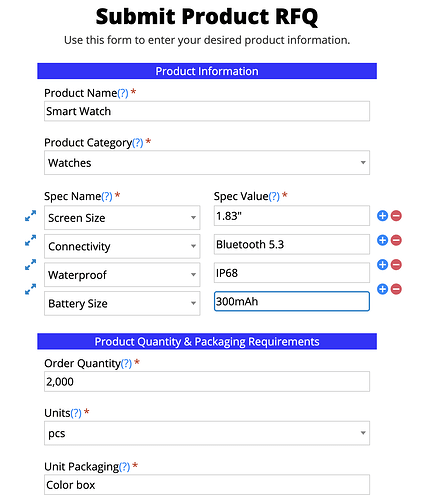Image resolution: width=423 pixels, height=500 pixels.
Task: Remove the Screen Size spec row
Action: coord(396,216)
